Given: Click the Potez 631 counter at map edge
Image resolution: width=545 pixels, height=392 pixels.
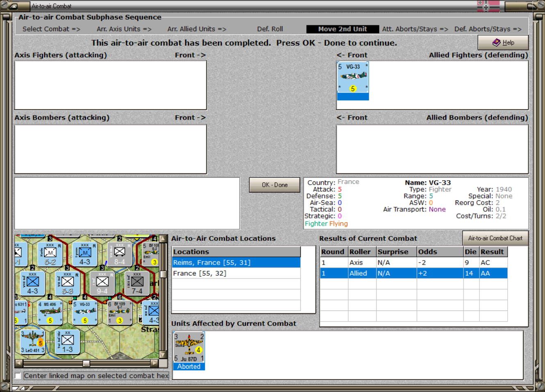Looking at the screenshot, I should click(x=21, y=313).
